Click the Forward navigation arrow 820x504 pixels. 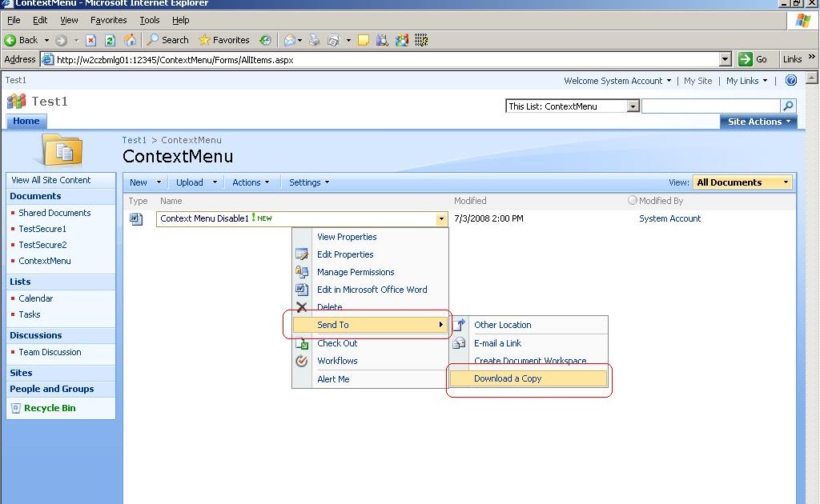(x=61, y=40)
